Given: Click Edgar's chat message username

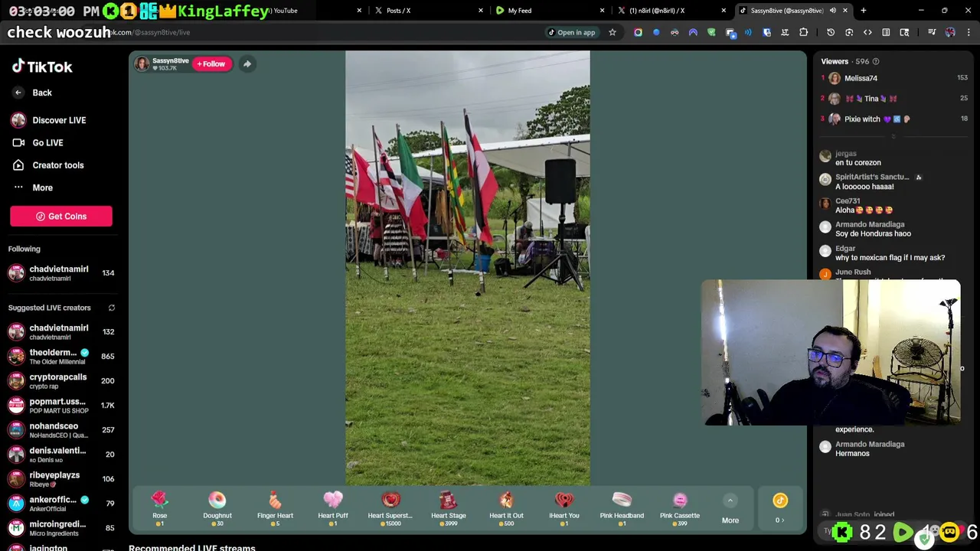Looking at the screenshot, I should 845,249.
